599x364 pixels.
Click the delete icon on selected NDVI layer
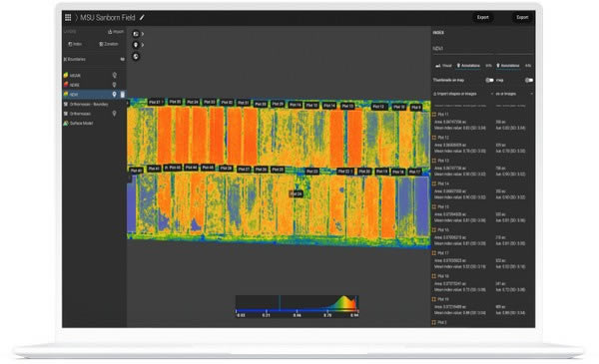(x=122, y=95)
